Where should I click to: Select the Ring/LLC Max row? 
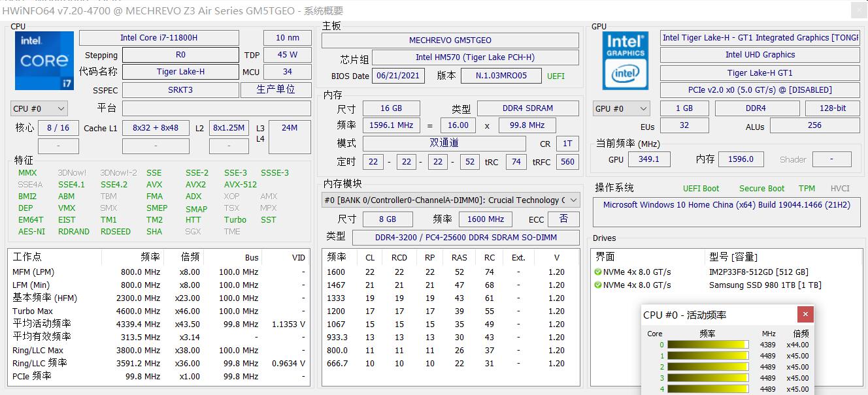(159, 351)
